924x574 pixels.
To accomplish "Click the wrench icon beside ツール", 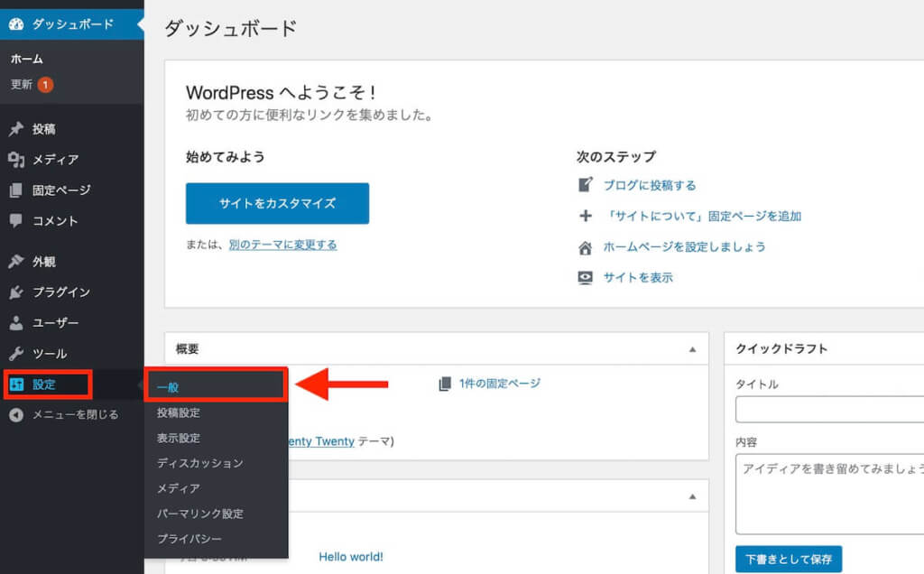I will 16,353.
